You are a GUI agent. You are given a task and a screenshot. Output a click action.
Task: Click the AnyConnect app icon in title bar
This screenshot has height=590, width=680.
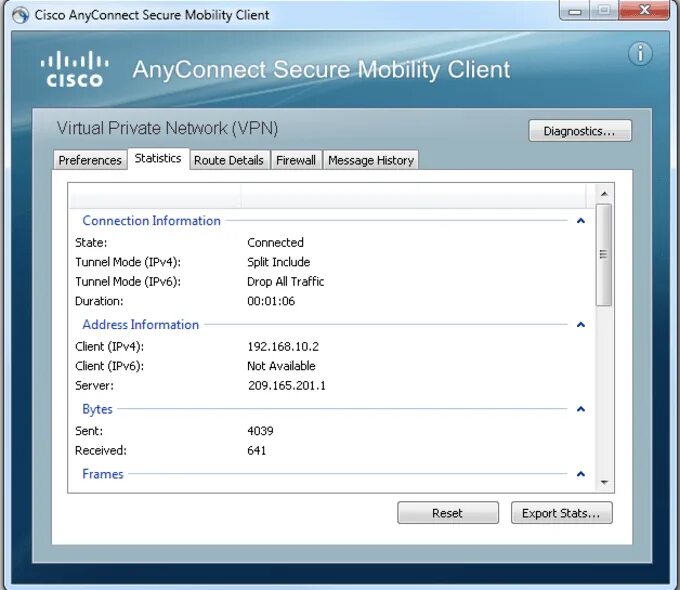[x=20, y=15]
